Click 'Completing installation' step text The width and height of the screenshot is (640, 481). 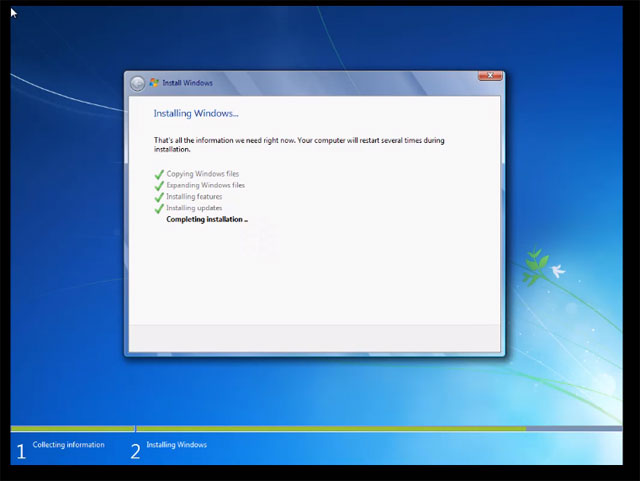click(207, 219)
